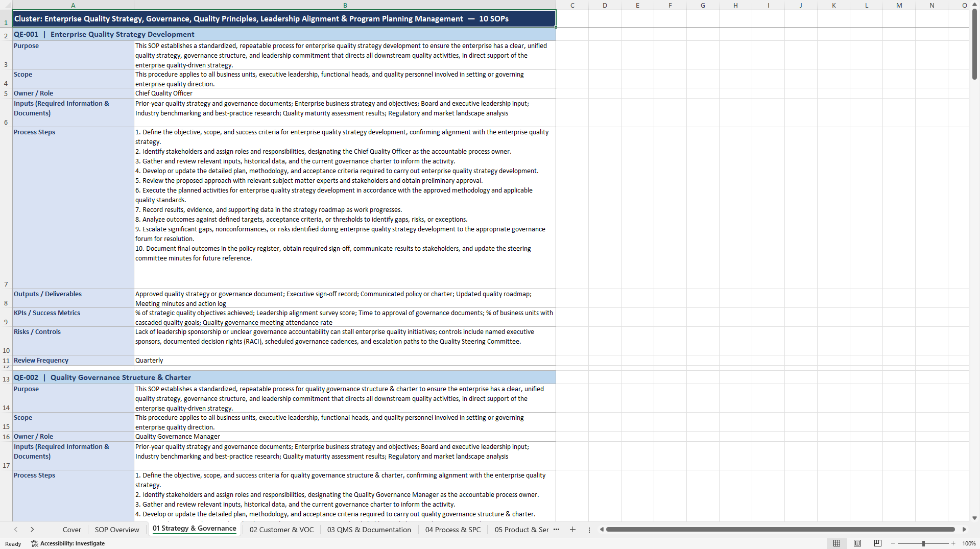Select QE-001 Owner / Role label cell

tap(73, 93)
